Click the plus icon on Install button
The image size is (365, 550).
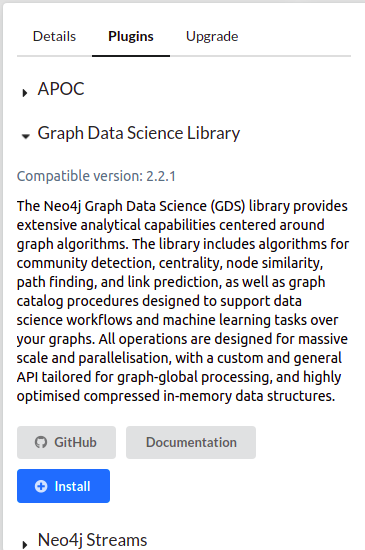pos(41,486)
